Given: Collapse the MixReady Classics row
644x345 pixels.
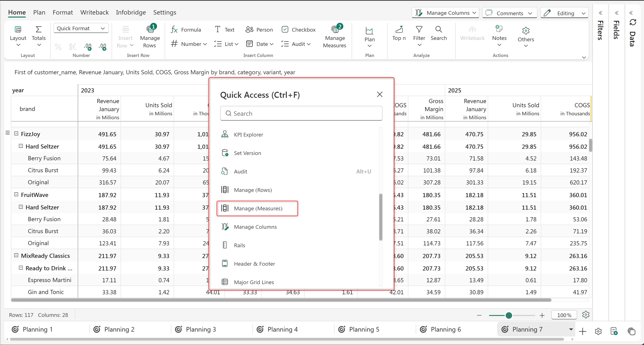Looking at the screenshot, I should (16, 255).
